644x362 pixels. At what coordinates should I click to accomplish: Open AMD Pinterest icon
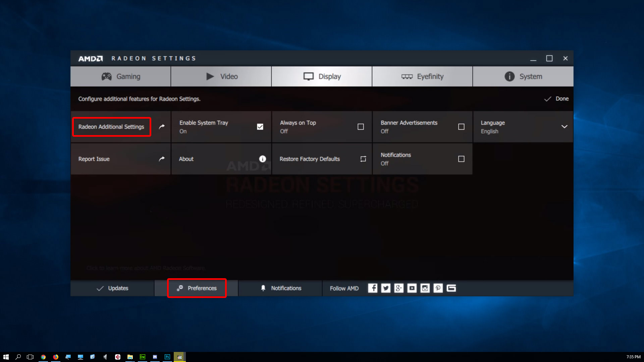click(438, 288)
